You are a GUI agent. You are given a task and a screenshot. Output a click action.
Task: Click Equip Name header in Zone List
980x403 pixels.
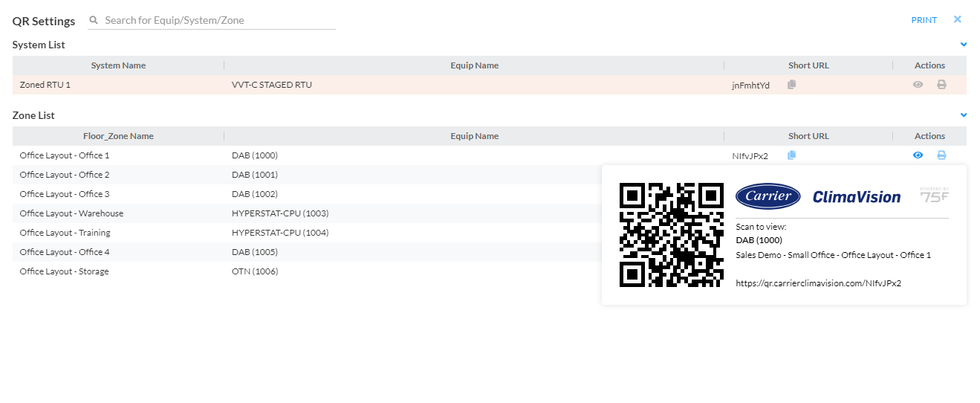(474, 136)
